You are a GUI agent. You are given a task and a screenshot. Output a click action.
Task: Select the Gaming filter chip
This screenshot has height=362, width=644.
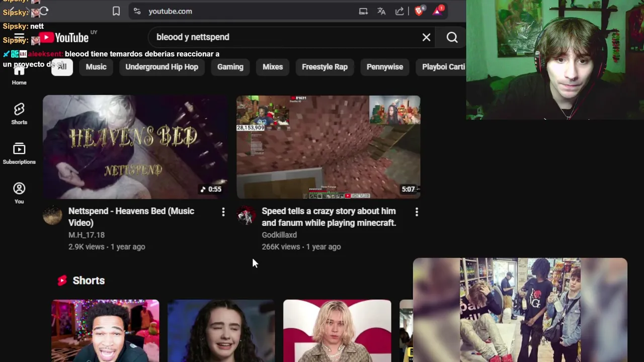tap(230, 67)
